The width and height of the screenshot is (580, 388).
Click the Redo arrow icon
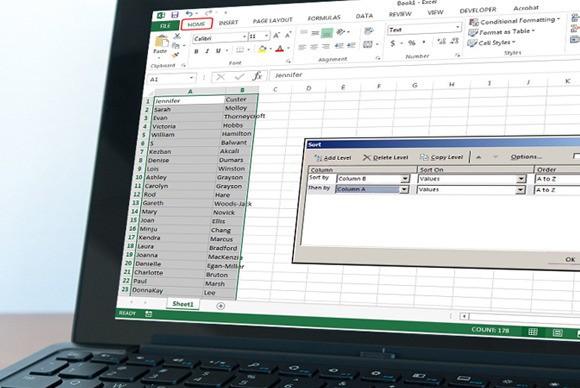(x=209, y=13)
